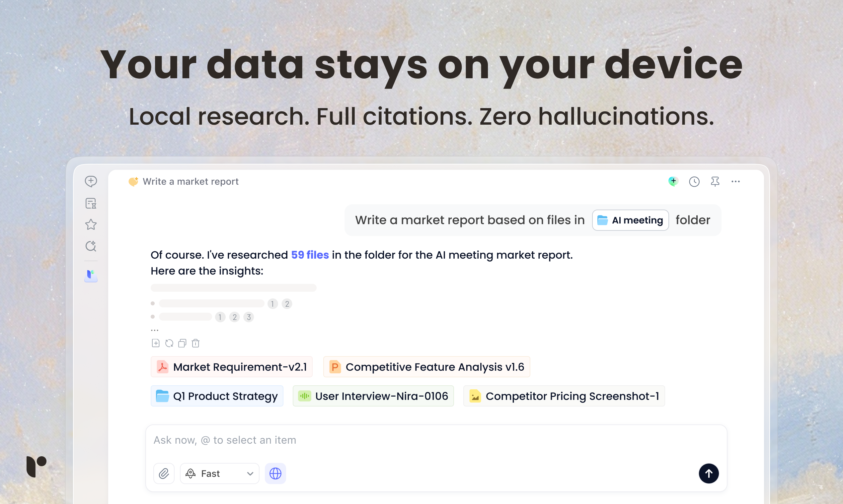Image resolution: width=843 pixels, height=504 pixels.
Task: Open Market Requirement-v2.1 PDF chip
Action: click(x=231, y=367)
